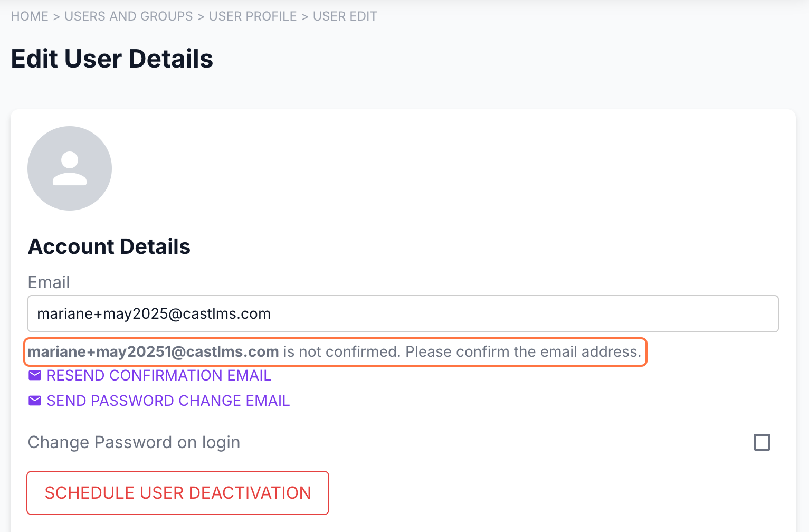The width and height of the screenshot is (809, 532).
Task: Navigate back to USER PROFILE breadcrumb
Action: pyautogui.click(x=253, y=16)
